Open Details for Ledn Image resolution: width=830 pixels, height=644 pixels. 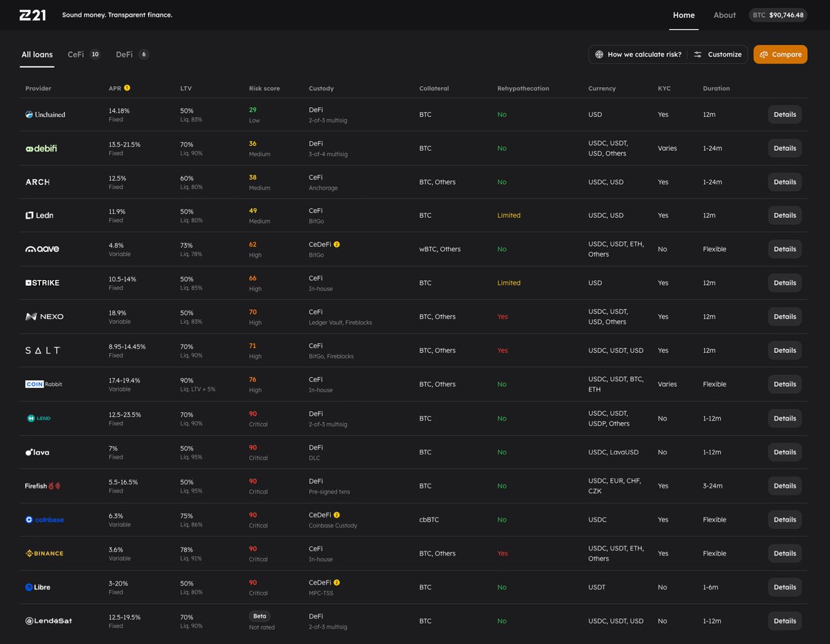[x=785, y=215]
